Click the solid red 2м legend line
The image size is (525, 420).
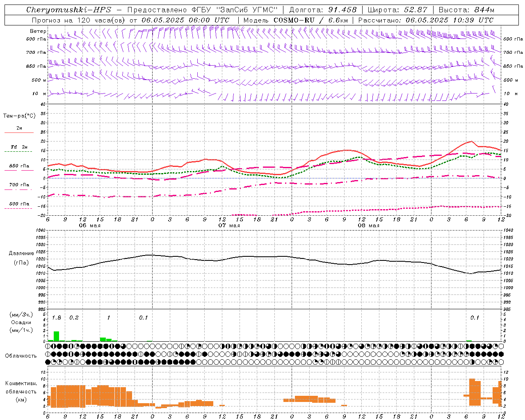point(19,132)
